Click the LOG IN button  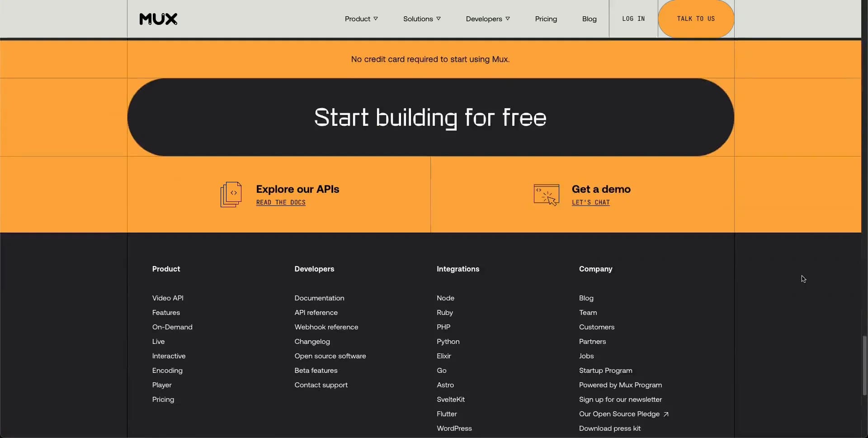point(633,19)
